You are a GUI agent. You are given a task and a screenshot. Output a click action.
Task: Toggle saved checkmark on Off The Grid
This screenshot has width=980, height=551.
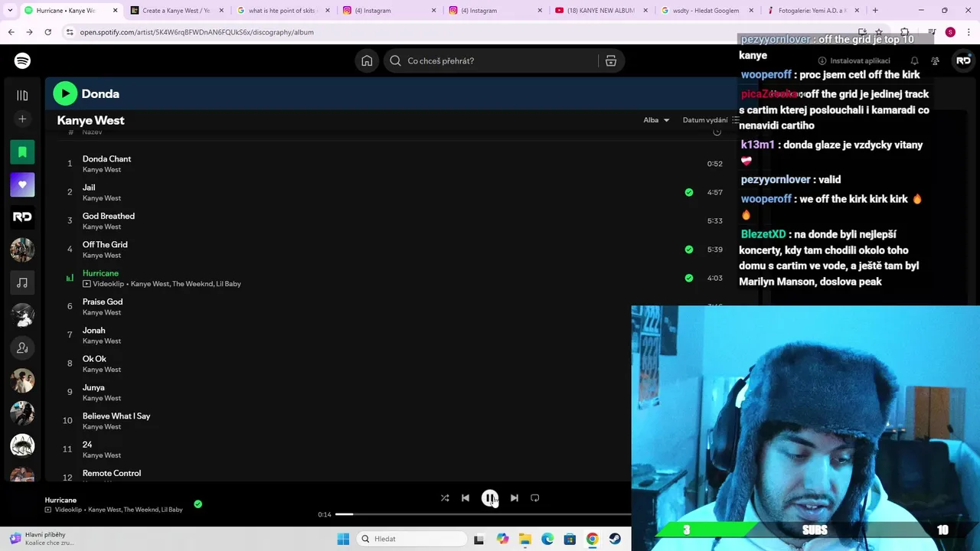[689, 249]
